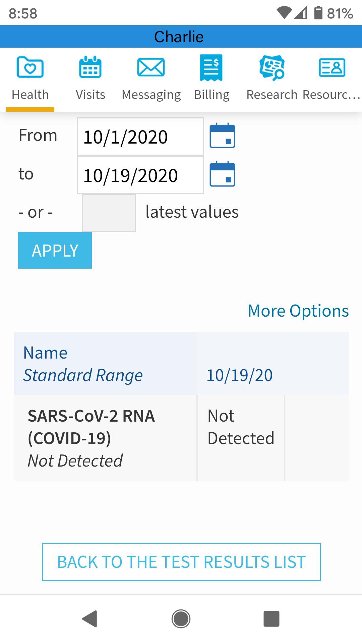Viewport: 362px width, 644px height.
Task: Select the 10/19/20 date column header
Action: [x=239, y=375]
